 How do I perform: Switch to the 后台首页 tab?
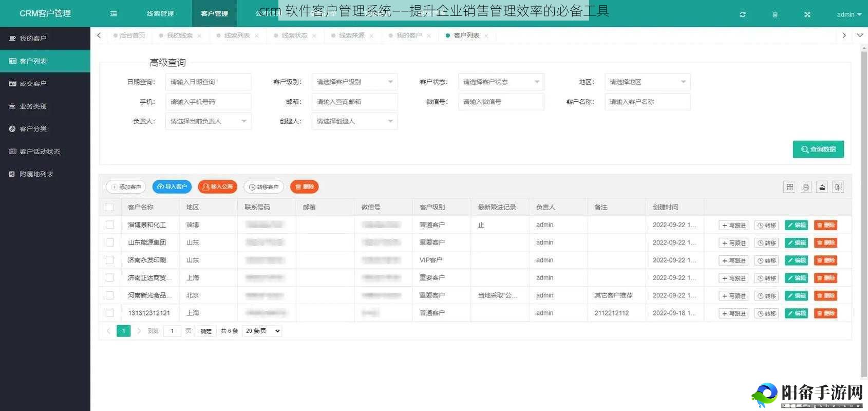coord(129,35)
